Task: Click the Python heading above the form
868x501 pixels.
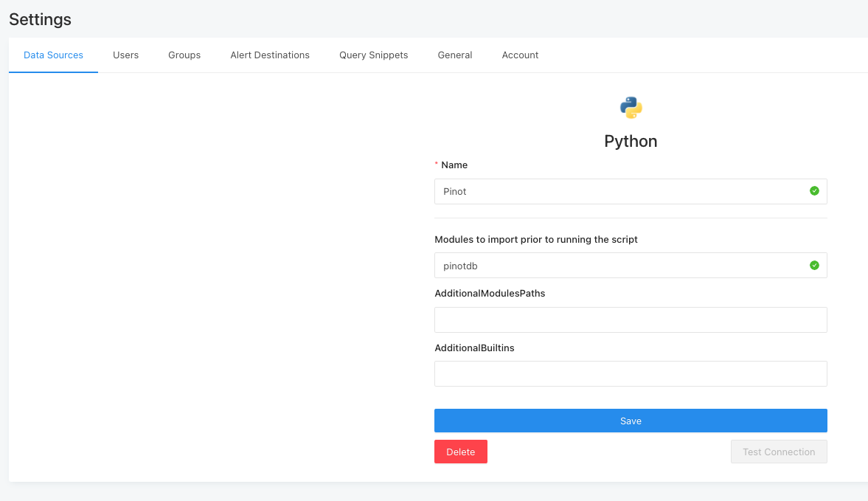Action: 631,141
